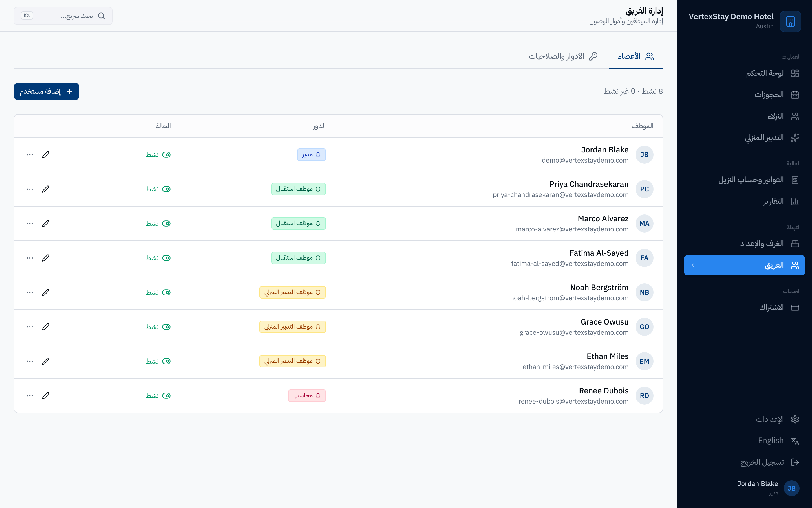
Task: Toggle active status for Marco Alvarez
Action: pyautogui.click(x=166, y=224)
